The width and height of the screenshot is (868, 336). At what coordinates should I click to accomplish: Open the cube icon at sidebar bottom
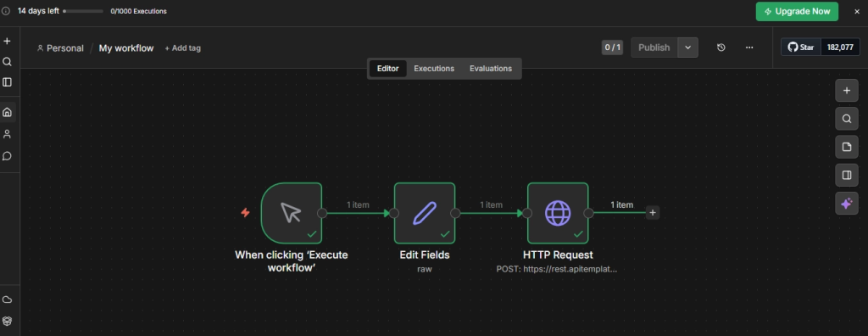click(7, 321)
